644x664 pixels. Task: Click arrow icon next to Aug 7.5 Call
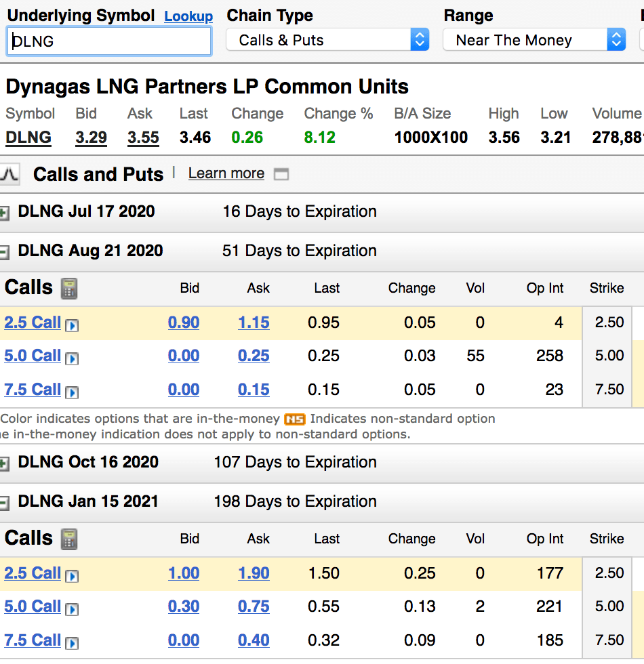72,392
